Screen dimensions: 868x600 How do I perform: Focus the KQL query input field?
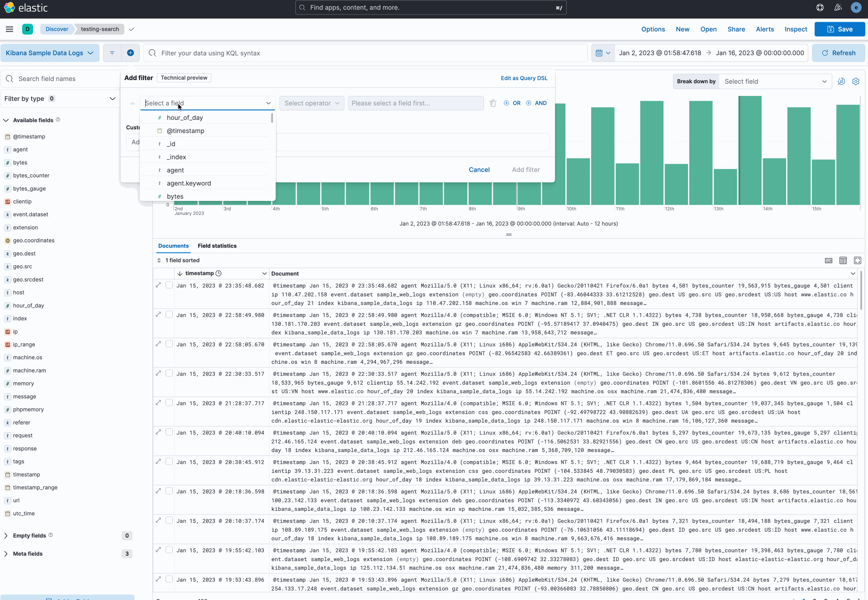click(x=365, y=53)
